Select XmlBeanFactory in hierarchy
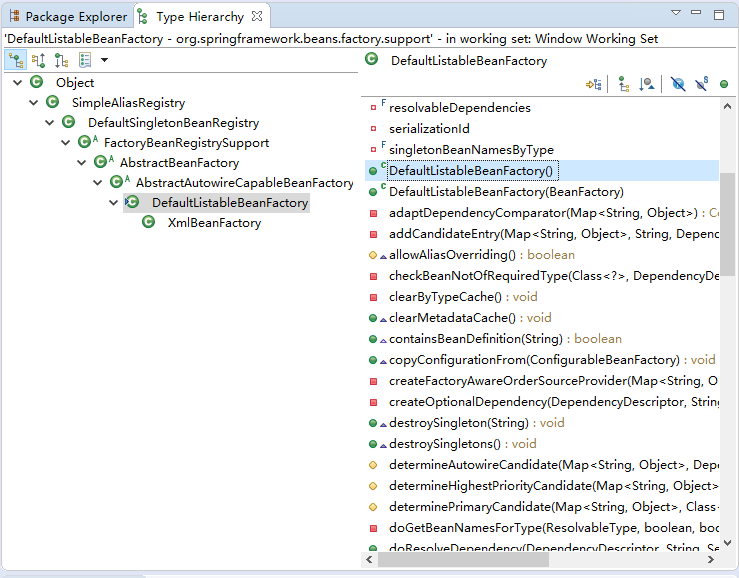Image resolution: width=739 pixels, height=578 pixels. coord(214,223)
